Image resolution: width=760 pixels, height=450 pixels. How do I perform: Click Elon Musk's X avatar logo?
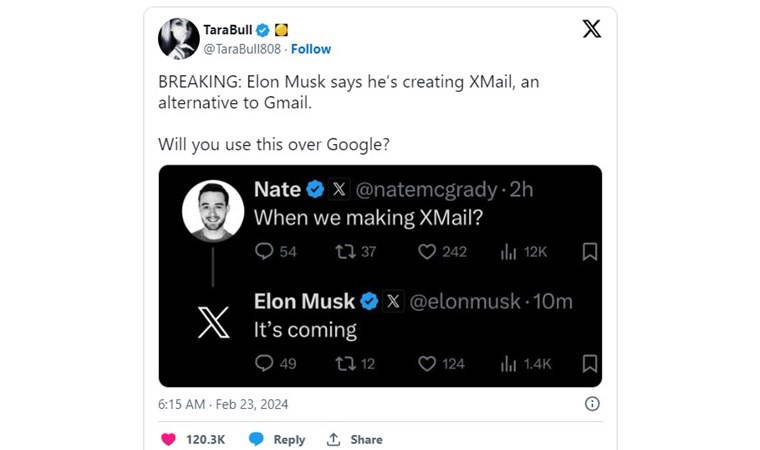pos(214,322)
